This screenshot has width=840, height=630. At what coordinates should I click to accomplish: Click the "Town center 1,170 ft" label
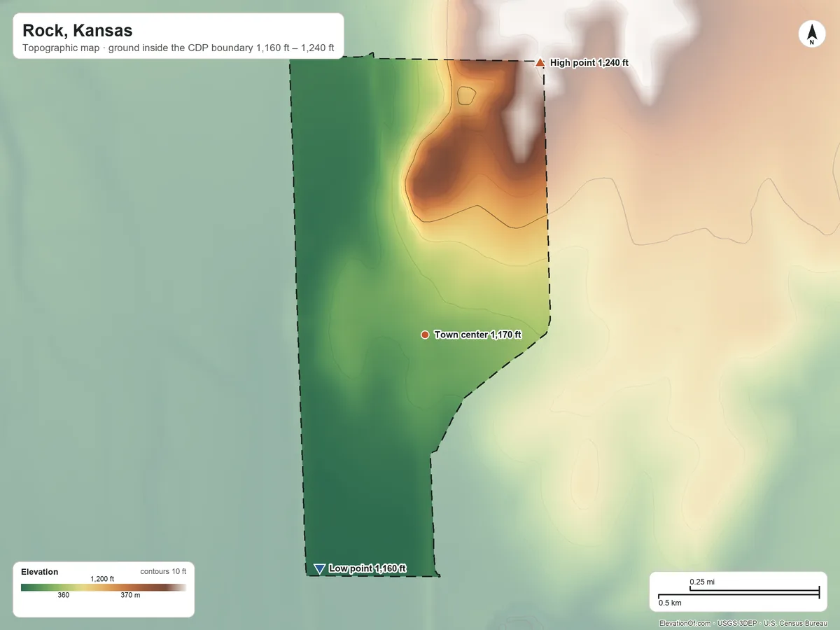tap(477, 335)
